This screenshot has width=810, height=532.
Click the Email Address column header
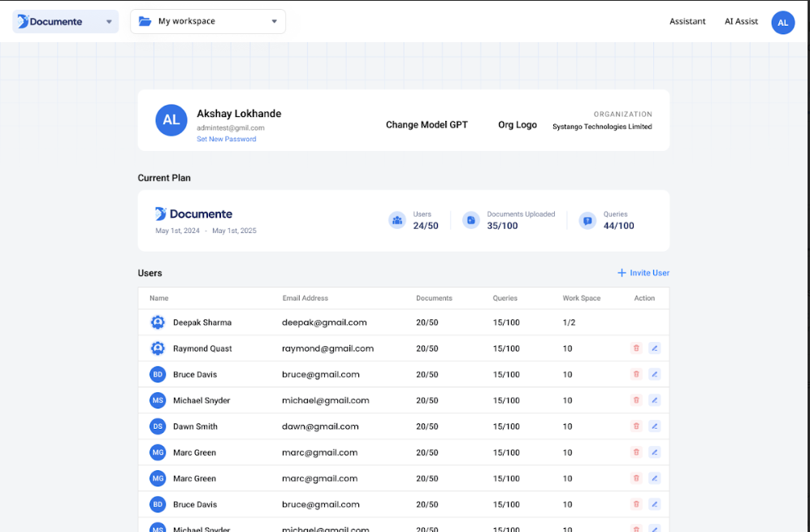point(305,298)
